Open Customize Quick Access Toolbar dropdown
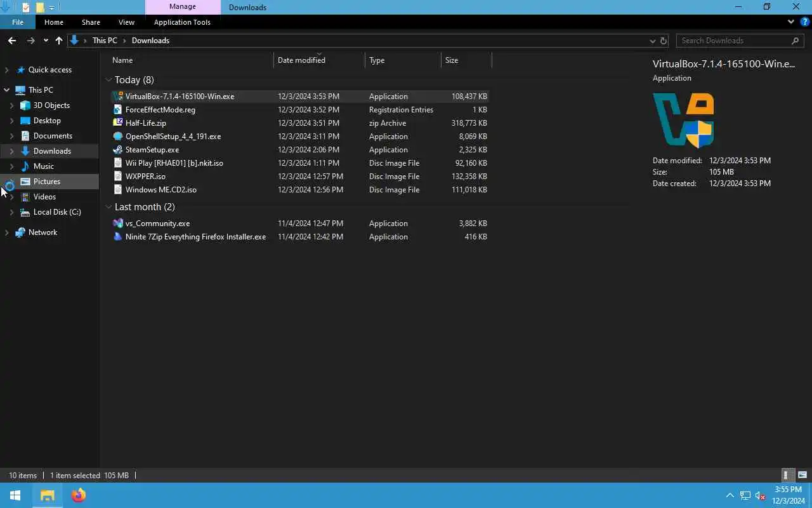 [52, 8]
